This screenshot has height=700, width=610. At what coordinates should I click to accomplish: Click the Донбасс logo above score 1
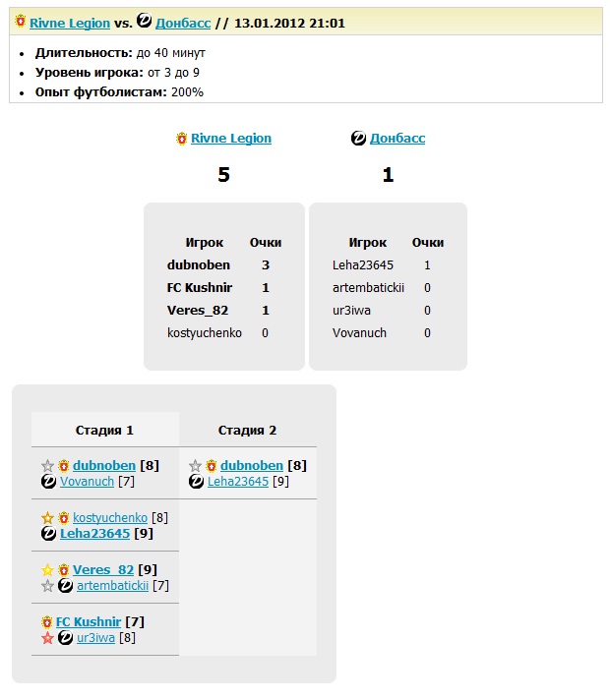359,139
